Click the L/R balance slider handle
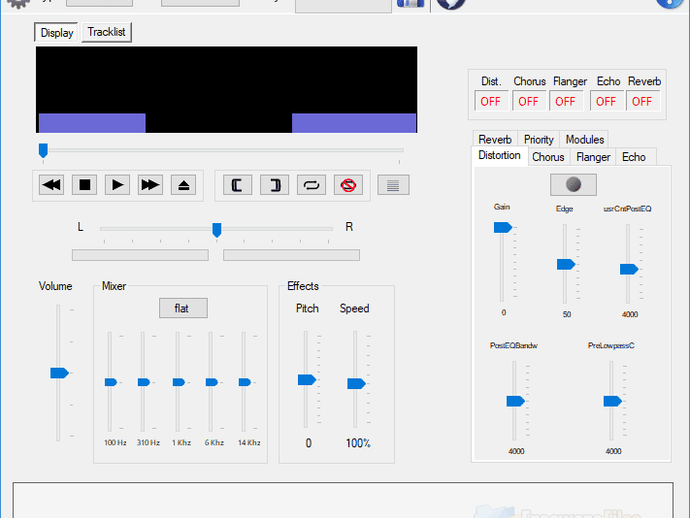Viewport: 690px width, 518px height. point(217,229)
